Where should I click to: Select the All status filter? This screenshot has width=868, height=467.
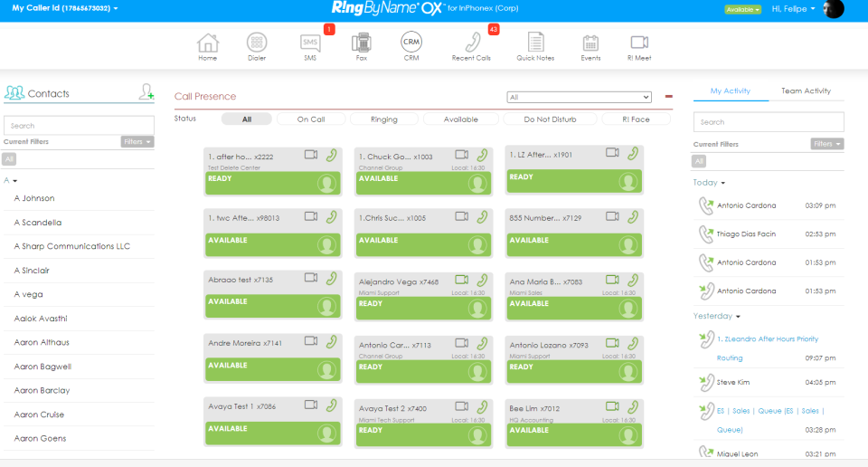[246, 119]
